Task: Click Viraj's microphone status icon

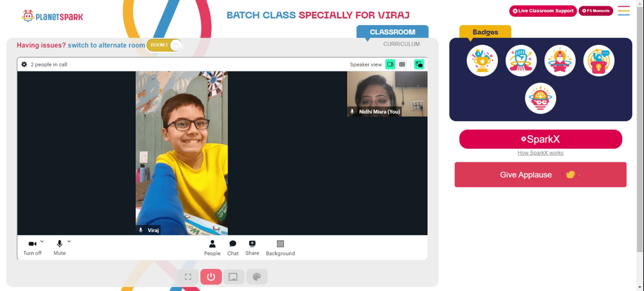Action: coord(141,230)
